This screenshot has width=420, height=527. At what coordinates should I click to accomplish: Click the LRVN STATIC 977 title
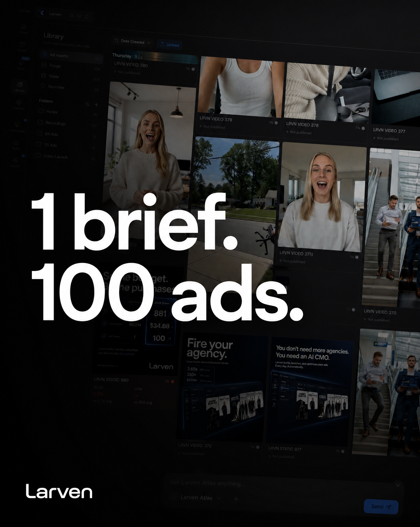pyautogui.click(x=285, y=449)
